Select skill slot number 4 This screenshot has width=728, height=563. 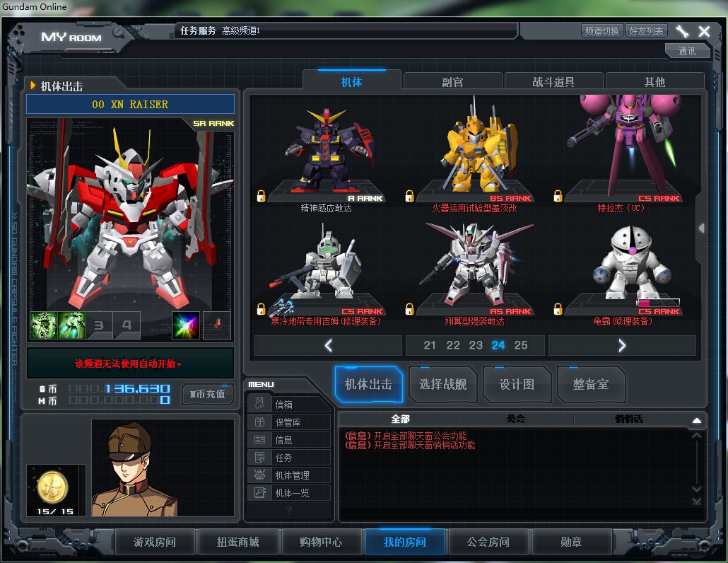(x=127, y=325)
